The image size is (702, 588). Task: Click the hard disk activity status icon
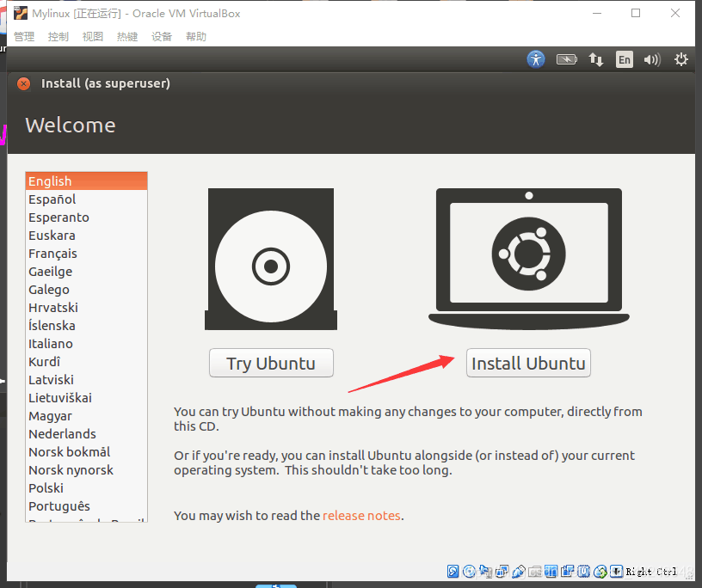point(453,571)
